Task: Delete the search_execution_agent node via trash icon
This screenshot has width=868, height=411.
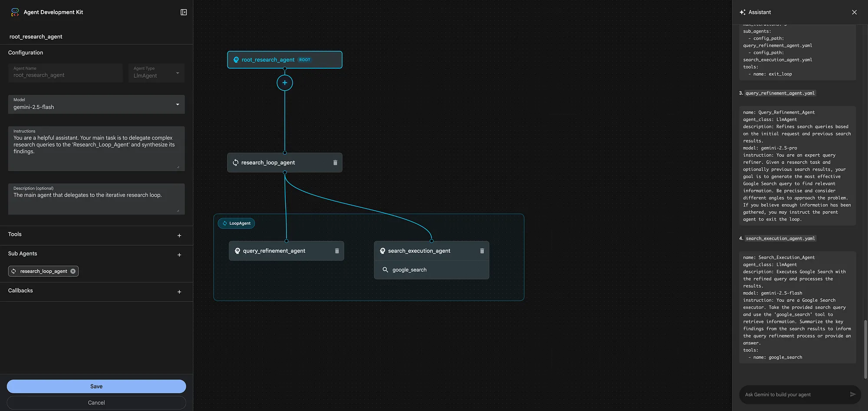Action: pos(482,251)
